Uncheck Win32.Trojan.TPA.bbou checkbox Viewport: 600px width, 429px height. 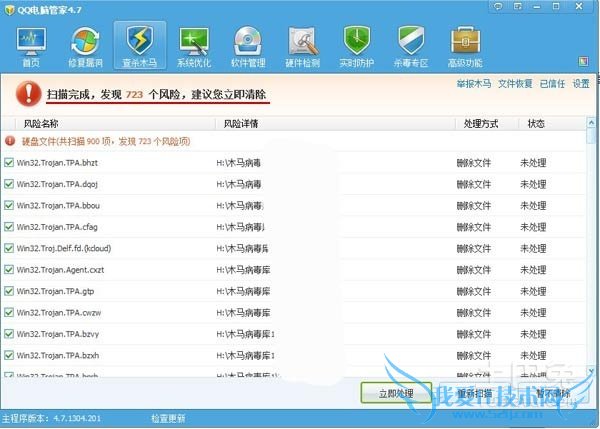pyautogui.click(x=9, y=205)
